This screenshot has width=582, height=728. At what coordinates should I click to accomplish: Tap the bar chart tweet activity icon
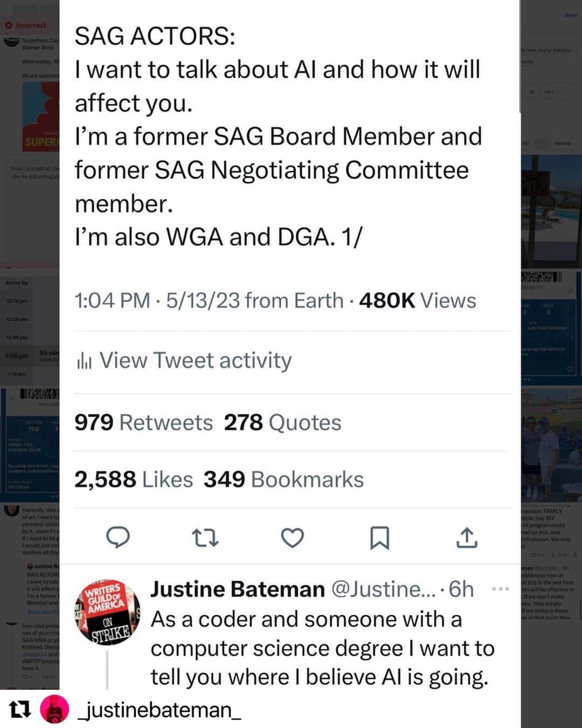(x=84, y=361)
